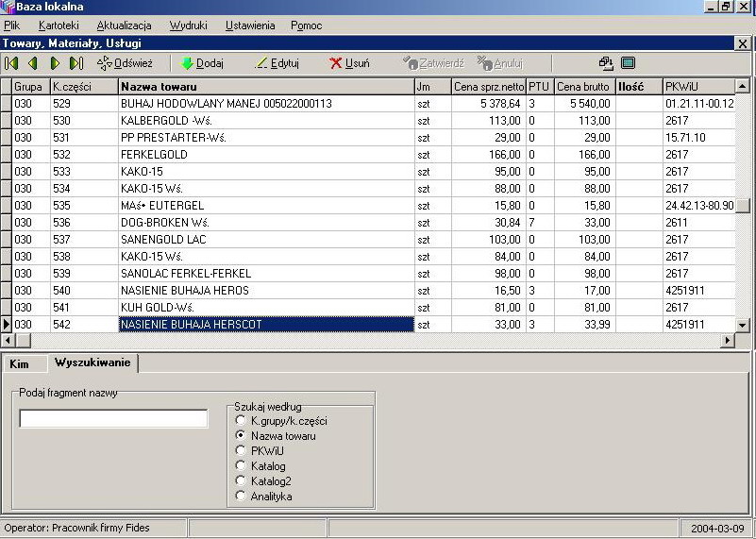Click the Cena brutto column header
The image size is (756, 539).
tap(585, 87)
